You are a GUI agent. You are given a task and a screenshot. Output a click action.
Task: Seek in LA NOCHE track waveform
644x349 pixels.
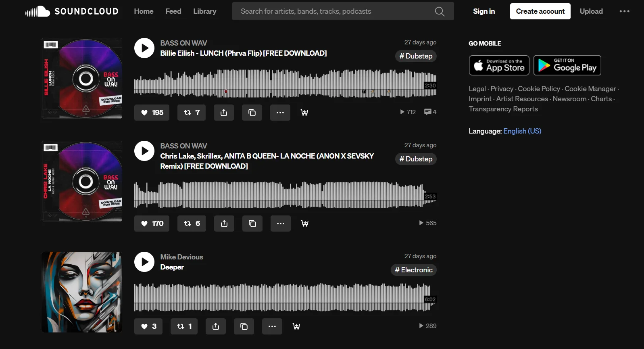(285, 194)
